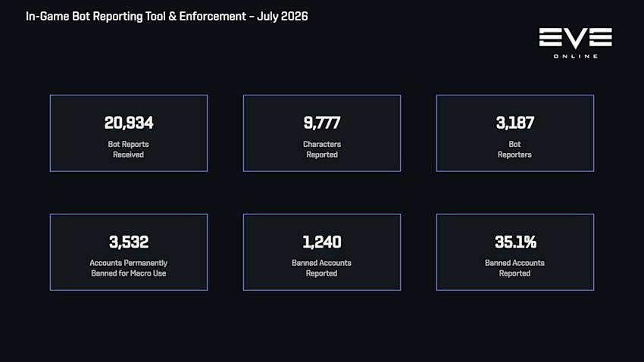Click "July 2026" in the heading
The height and width of the screenshot is (362, 644).
click(282, 17)
